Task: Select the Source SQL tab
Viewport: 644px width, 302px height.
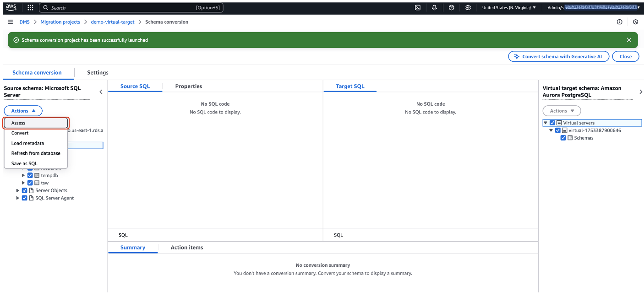Action: tap(135, 86)
